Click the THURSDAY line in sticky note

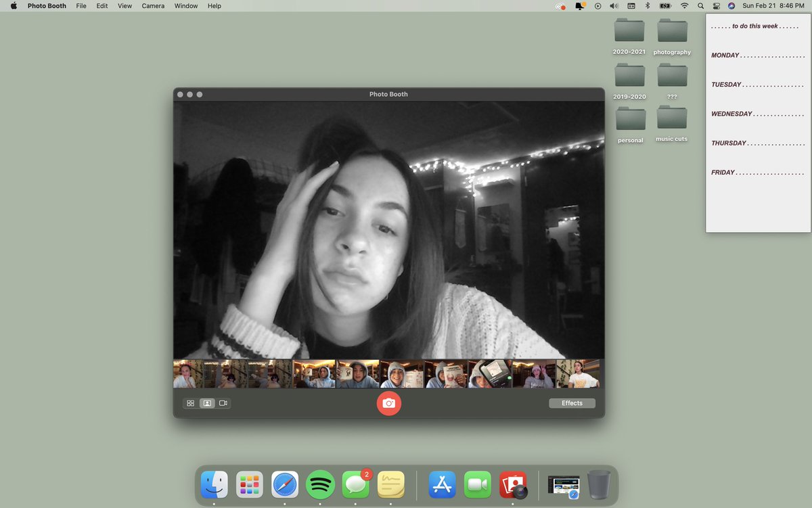(x=758, y=143)
